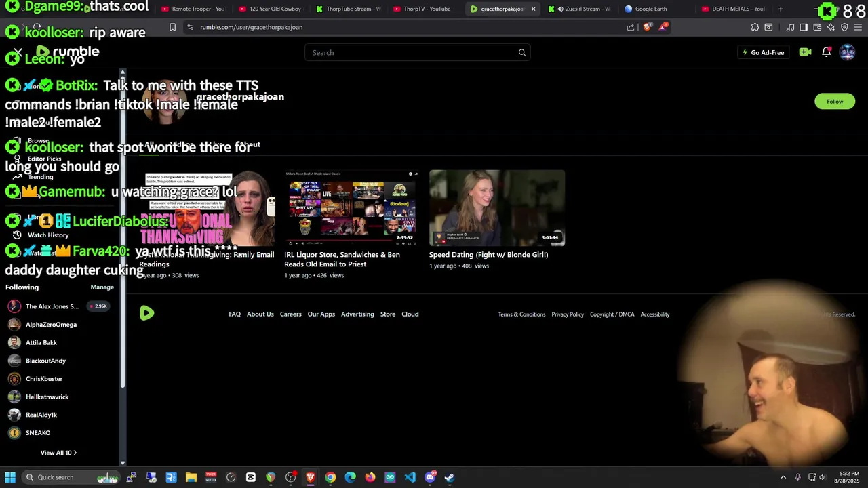Image resolution: width=868 pixels, height=488 pixels.
Task: Click the sidebar scrollbar down arrow
Action: (x=123, y=463)
